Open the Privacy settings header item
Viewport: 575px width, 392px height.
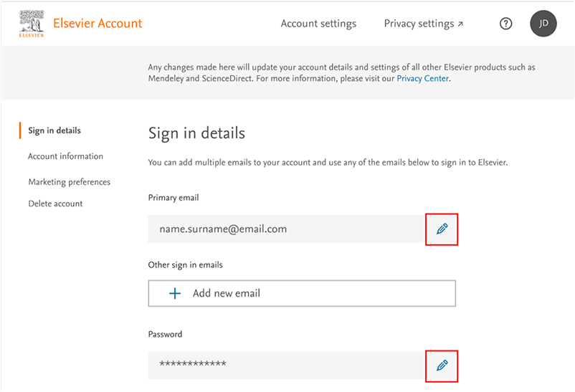[x=419, y=24]
